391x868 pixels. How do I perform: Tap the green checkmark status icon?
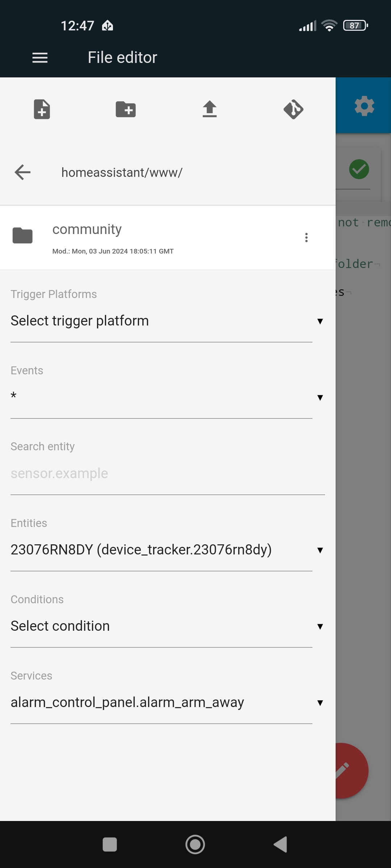pos(359,169)
